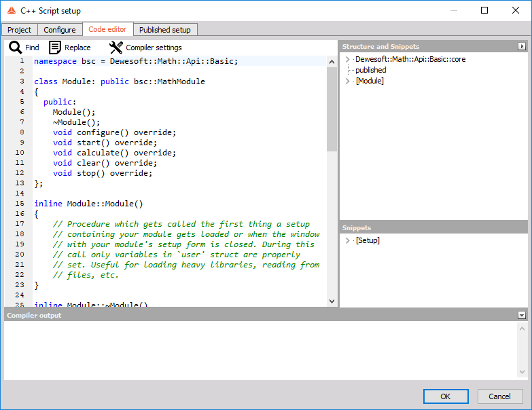Select the published tree item
Viewport: 532px width, 410px height.
coord(371,70)
